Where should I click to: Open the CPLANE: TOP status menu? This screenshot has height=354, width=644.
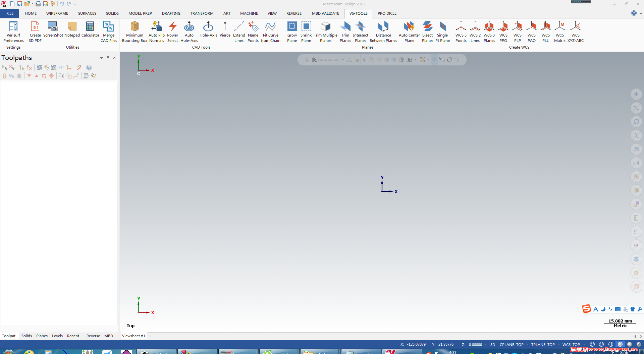(x=512, y=345)
